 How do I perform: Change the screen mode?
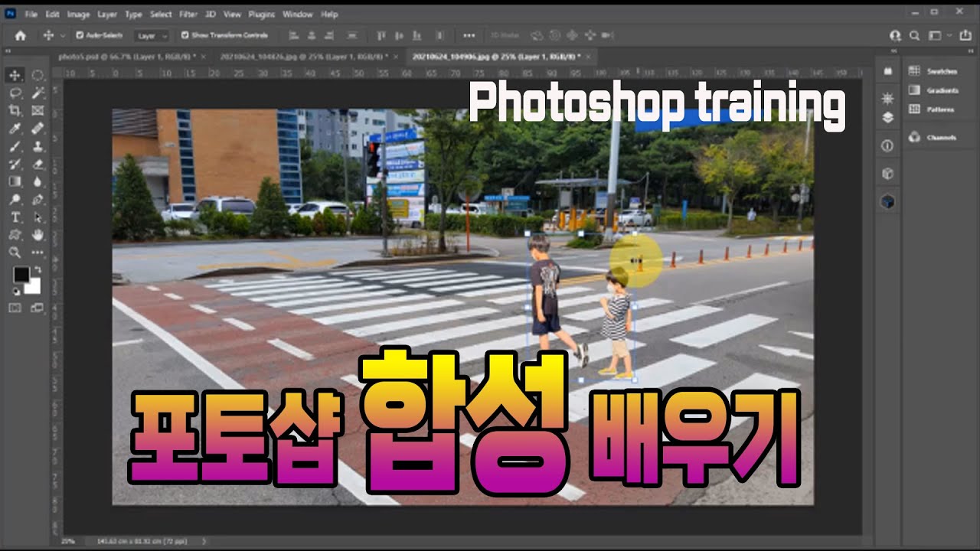coord(38,308)
